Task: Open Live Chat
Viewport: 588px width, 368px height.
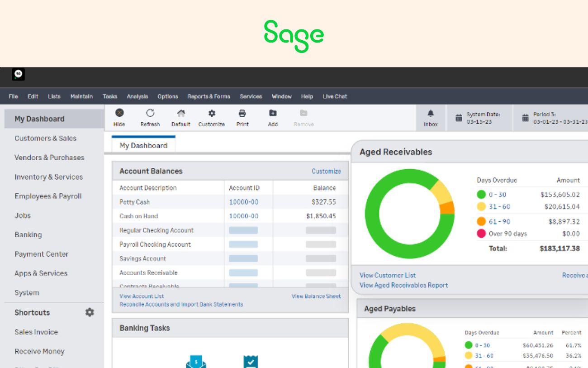Action: [335, 96]
